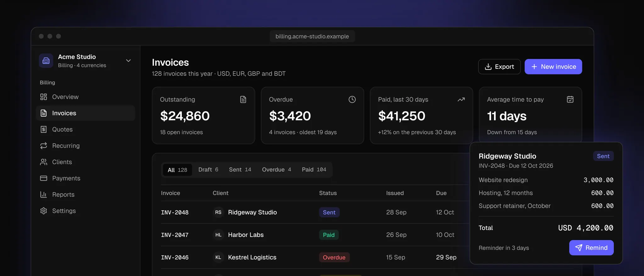Click the RS avatar for Ridgeway Studio

[x=218, y=212]
